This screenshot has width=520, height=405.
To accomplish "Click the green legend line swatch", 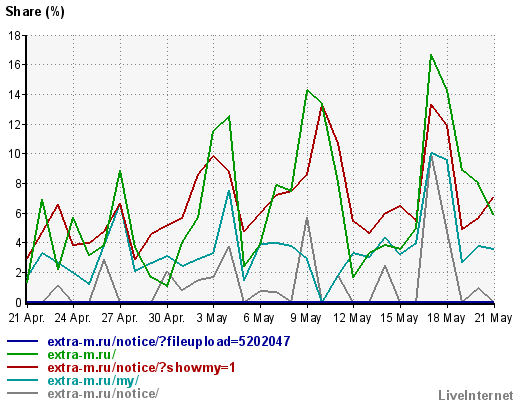I will [x=23, y=354].
